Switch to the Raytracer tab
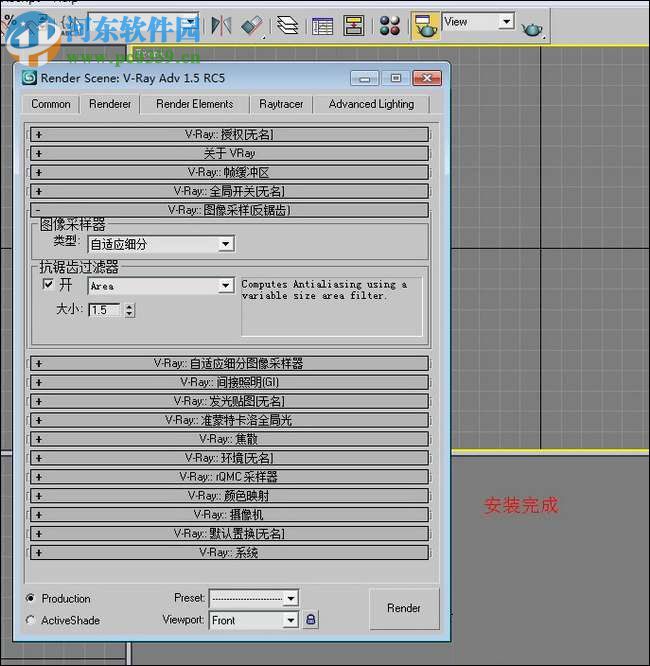Viewport: 650px width, 666px height. pyautogui.click(x=281, y=104)
